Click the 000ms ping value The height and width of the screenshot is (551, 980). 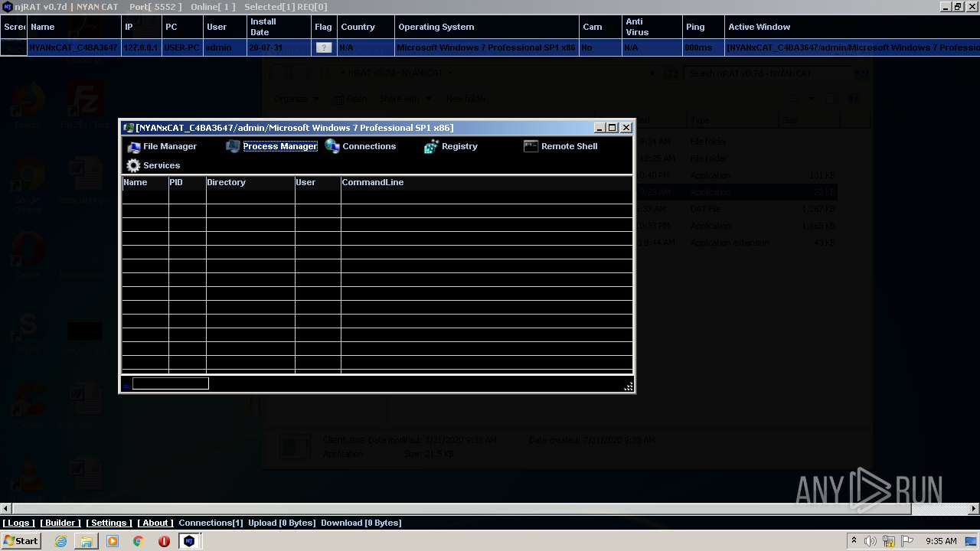coord(698,47)
